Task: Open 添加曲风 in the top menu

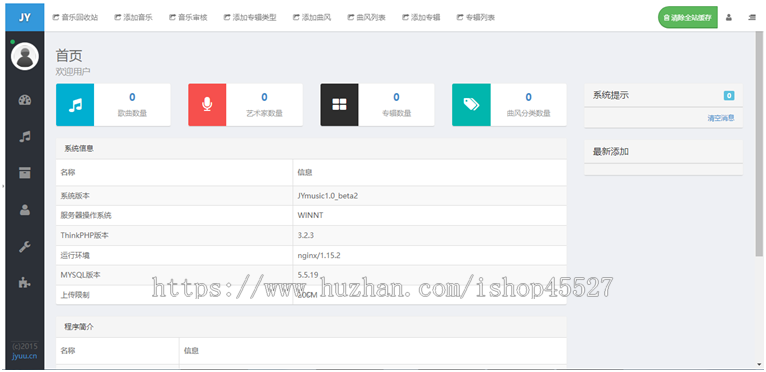Action: point(312,18)
